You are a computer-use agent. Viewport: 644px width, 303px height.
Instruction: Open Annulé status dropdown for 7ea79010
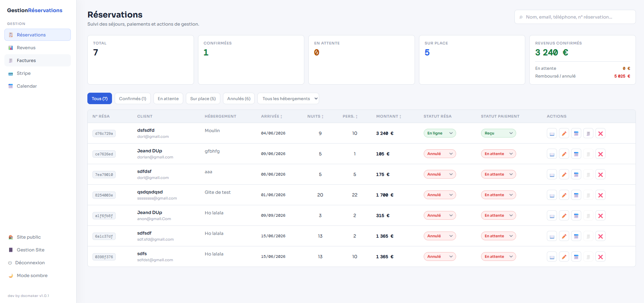[440, 174]
